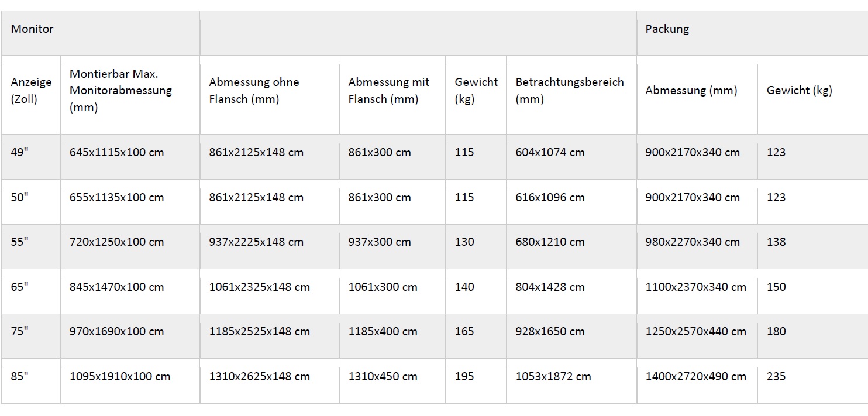The image size is (868, 416).
Task: Click the Packung header cell
Action: pyautogui.click(x=667, y=29)
